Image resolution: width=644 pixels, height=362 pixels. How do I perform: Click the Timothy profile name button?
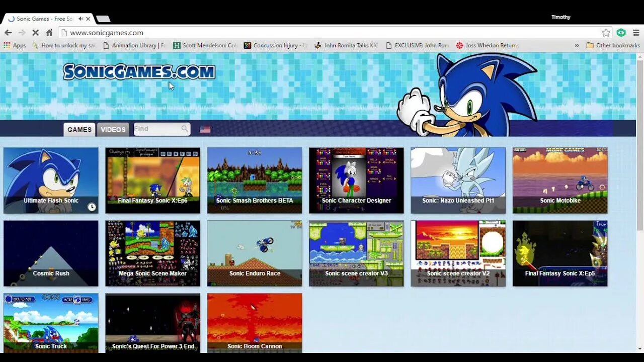pos(560,17)
